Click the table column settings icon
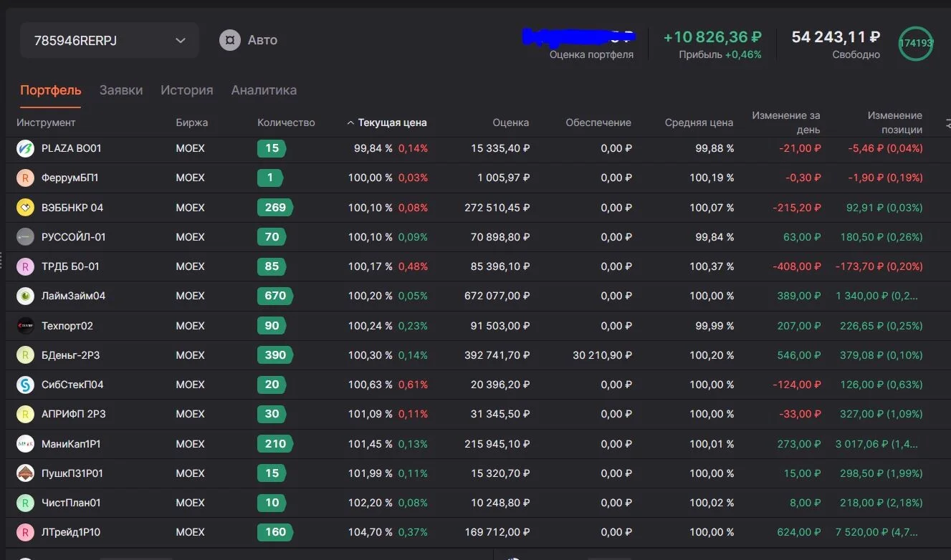This screenshot has height=560, width=951. tap(947, 123)
